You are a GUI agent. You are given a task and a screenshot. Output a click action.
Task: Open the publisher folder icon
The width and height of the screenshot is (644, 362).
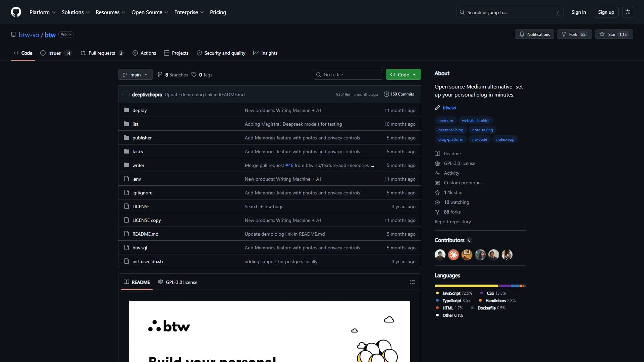click(x=126, y=138)
